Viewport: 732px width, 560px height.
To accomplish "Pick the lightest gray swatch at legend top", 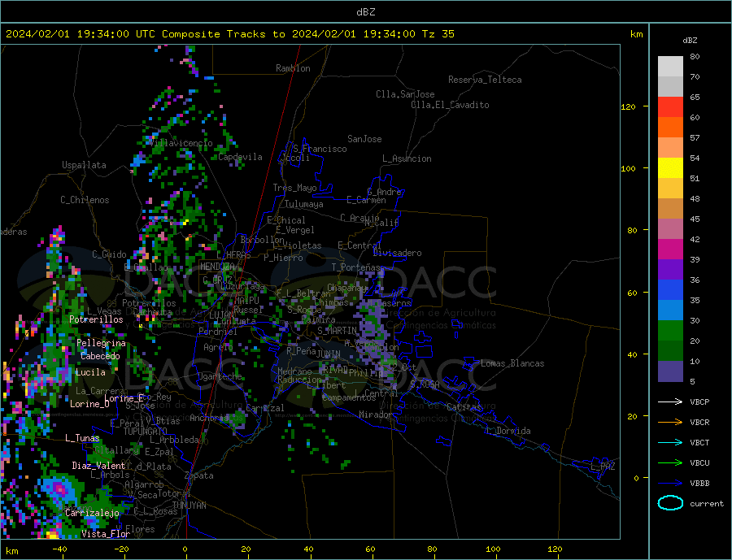I will (x=670, y=67).
